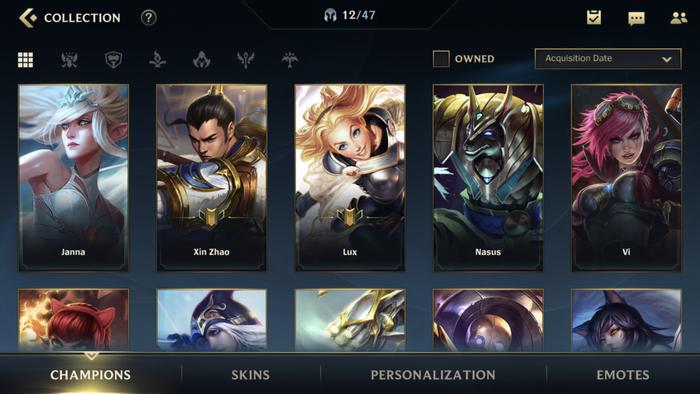Open the missions checklist icon

coord(594,17)
